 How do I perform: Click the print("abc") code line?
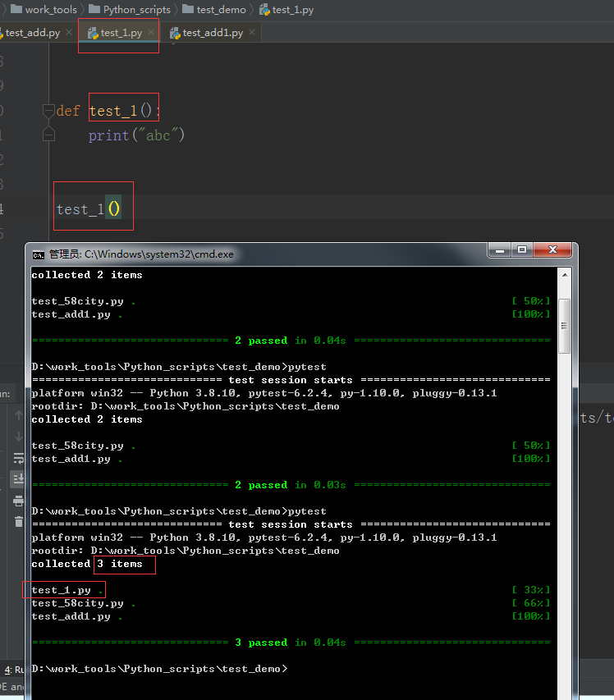[x=136, y=135]
